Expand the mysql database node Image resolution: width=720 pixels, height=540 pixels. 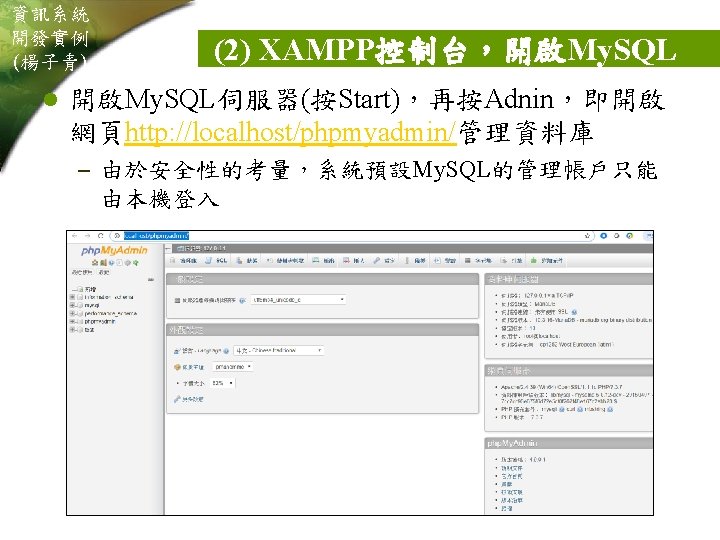(x=73, y=305)
